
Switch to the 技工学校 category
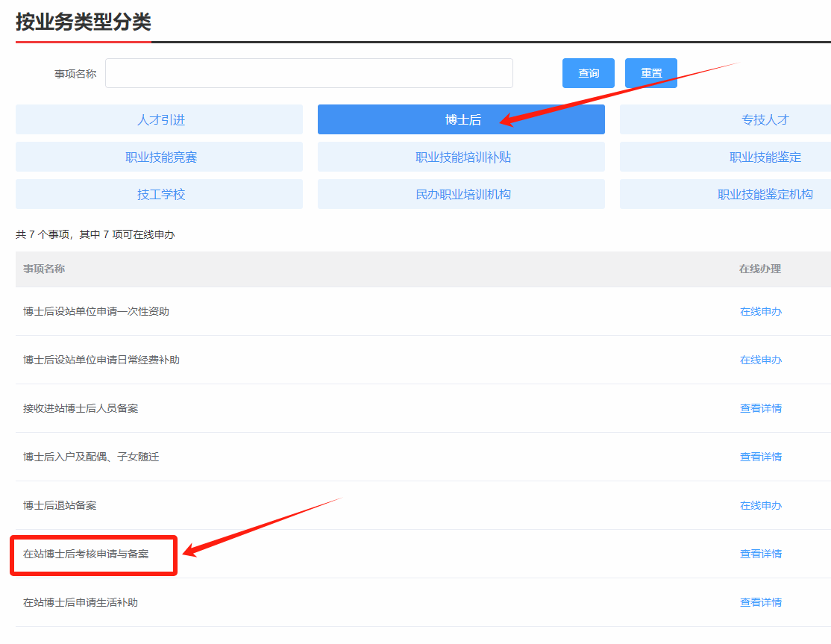(x=160, y=194)
